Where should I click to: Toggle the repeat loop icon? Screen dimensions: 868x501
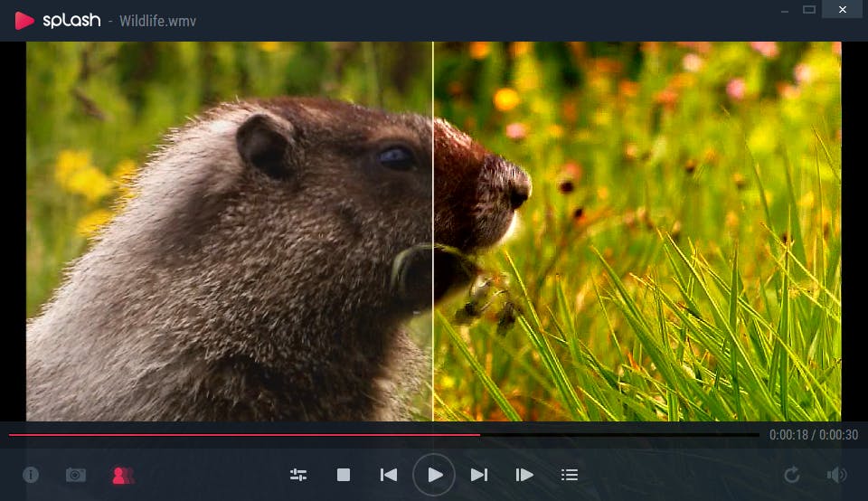coord(792,475)
